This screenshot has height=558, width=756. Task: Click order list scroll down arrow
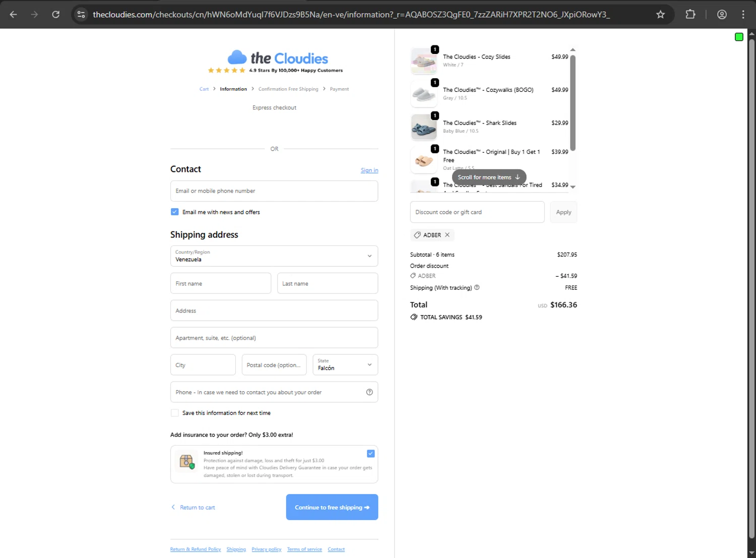(x=573, y=187)
